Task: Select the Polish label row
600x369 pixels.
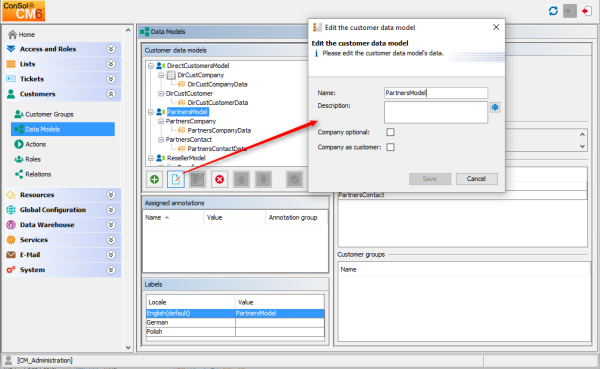Action: point(235,331)
